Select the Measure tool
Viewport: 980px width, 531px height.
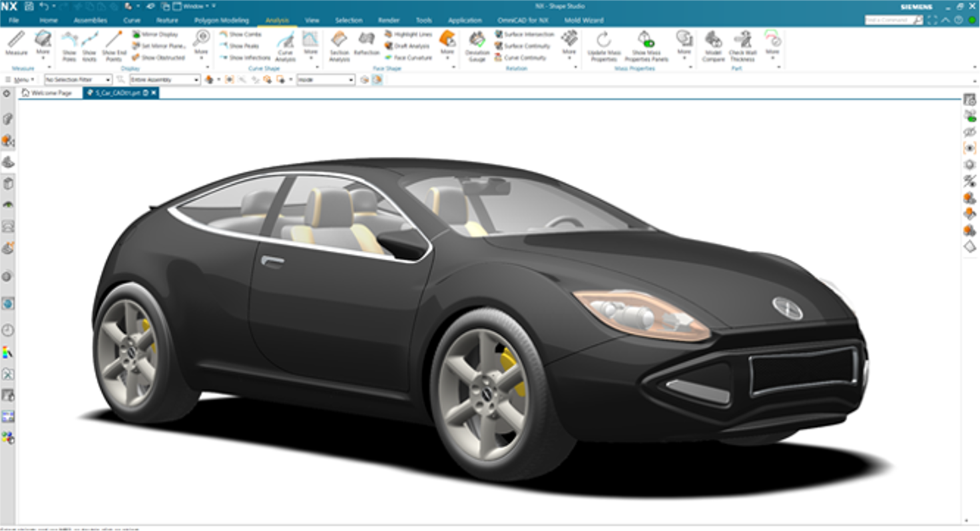16,44
